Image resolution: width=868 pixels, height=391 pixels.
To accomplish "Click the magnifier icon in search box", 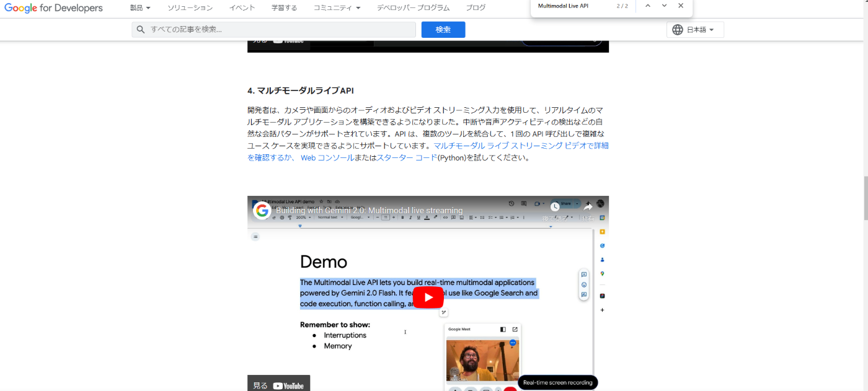I will 141,30.
